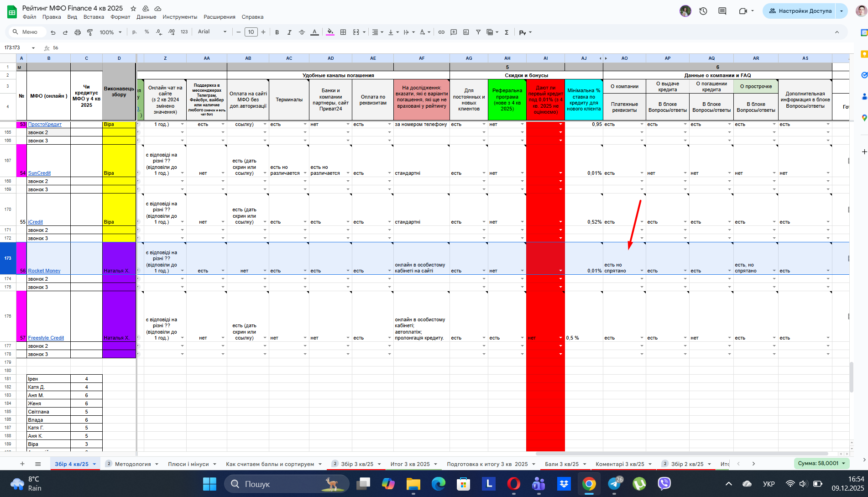The height and width of the screenshot is (497, 868).
Task: Switch to the Плюси і мінуси sheet tab
Action: 188,464
